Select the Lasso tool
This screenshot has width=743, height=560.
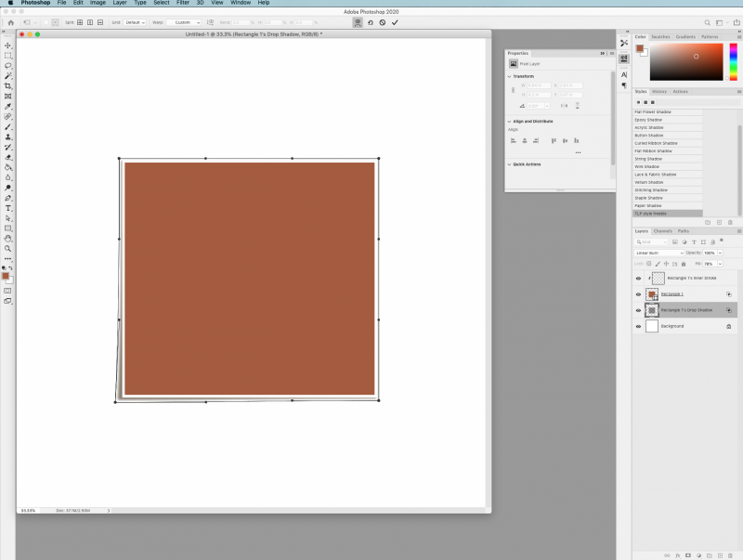pyautogui.click(x=8, y=66)
